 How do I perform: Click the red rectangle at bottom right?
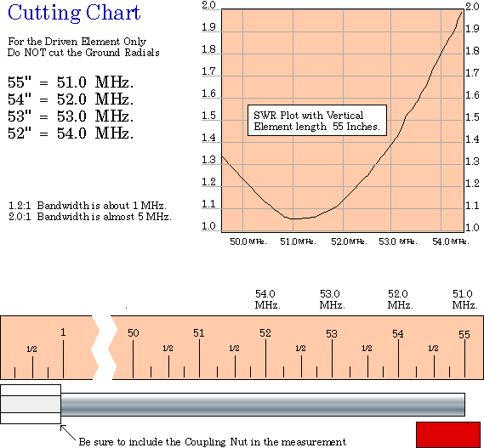click(x=448, y=434)
